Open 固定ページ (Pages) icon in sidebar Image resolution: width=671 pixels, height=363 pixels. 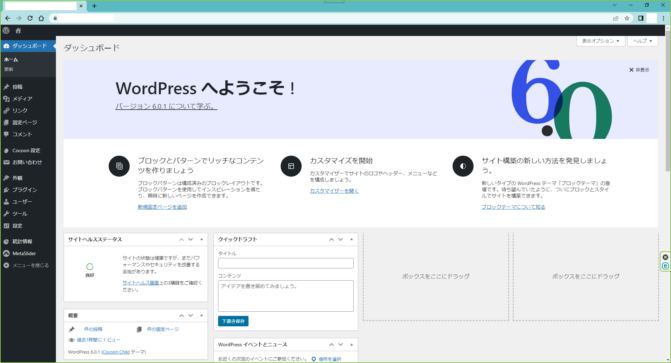pyautogui.click(x=6, y=122)
